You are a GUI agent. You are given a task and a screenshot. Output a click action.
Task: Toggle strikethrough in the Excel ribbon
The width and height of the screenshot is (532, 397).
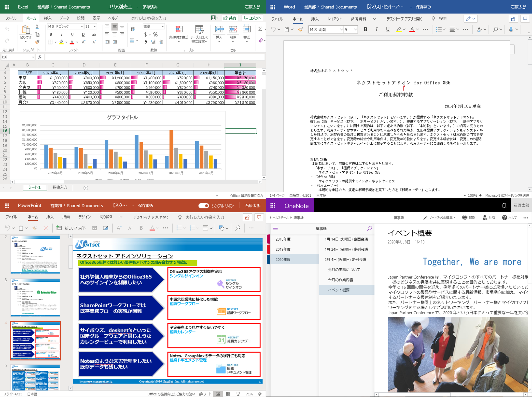tap(94, 34)
